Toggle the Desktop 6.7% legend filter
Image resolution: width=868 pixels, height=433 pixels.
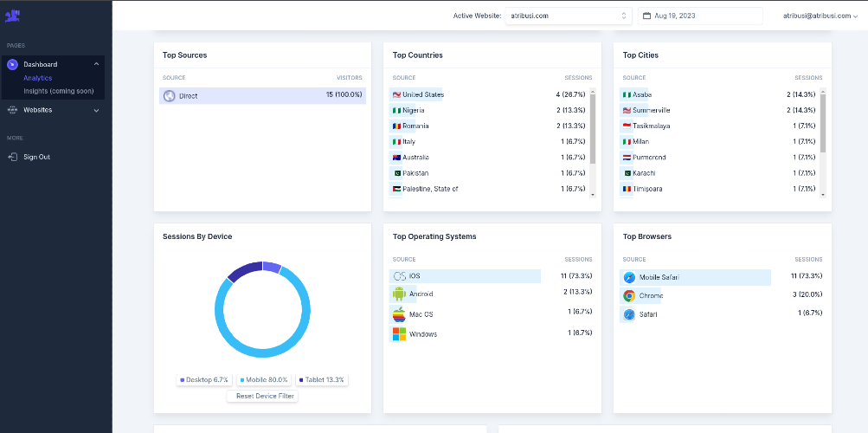coord(204,380)
